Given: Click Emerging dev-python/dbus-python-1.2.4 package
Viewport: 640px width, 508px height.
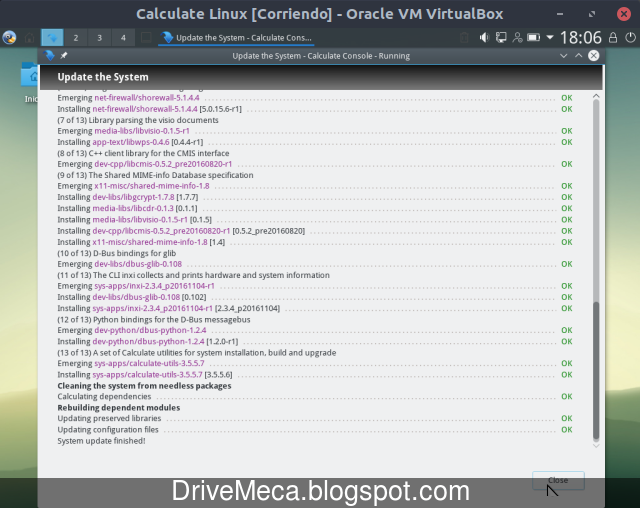Looking at the screenshot, I should point(150,330).
